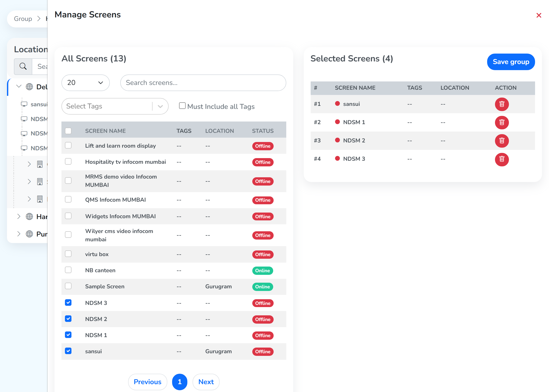Check NB canteen screen

point(68,270)
